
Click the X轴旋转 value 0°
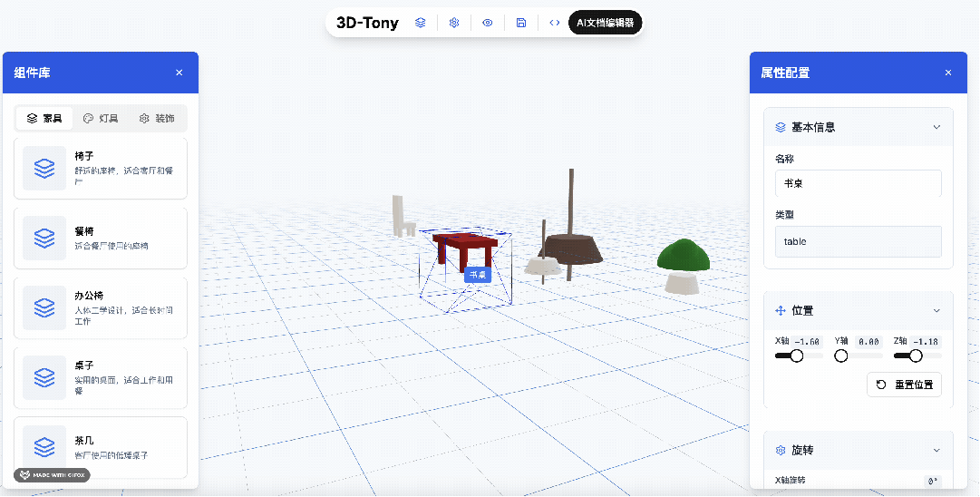tap(933, 482)
